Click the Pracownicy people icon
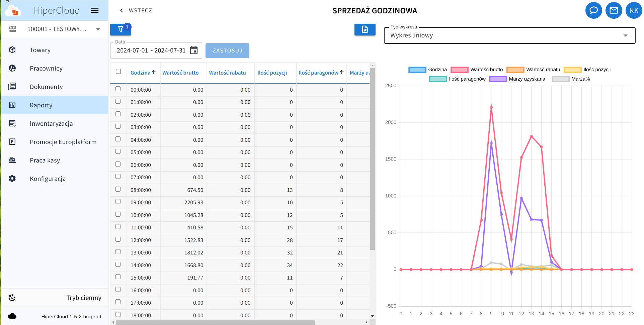 12,68
